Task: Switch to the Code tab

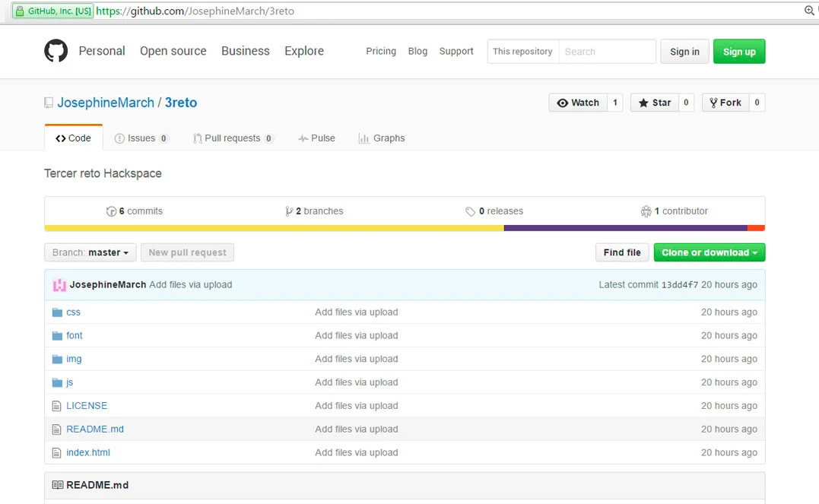Action: [74, 138]
